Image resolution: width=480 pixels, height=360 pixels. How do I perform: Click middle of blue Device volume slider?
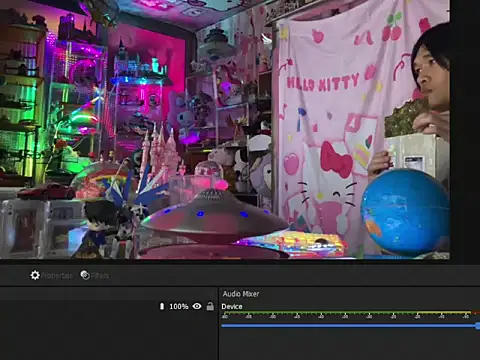pyautogui.click(x=350, y=326)
